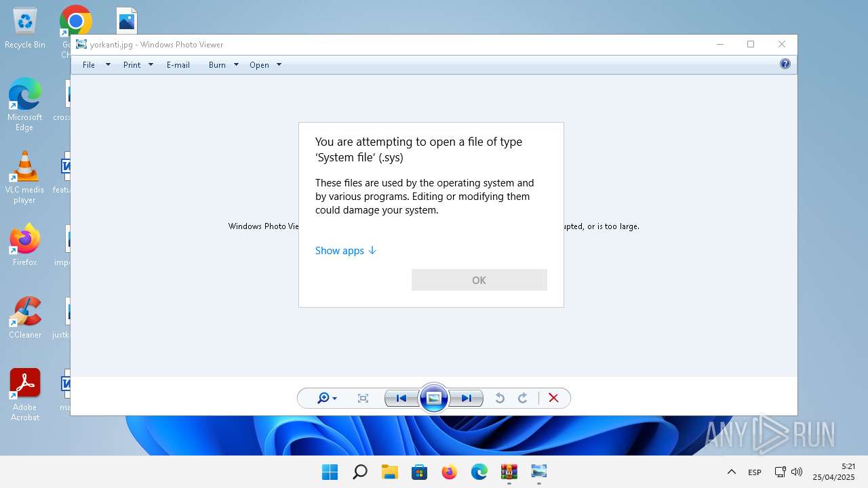Delete the image with red X
The width and height of the screenshot is (868, 488).
(553, 399)
